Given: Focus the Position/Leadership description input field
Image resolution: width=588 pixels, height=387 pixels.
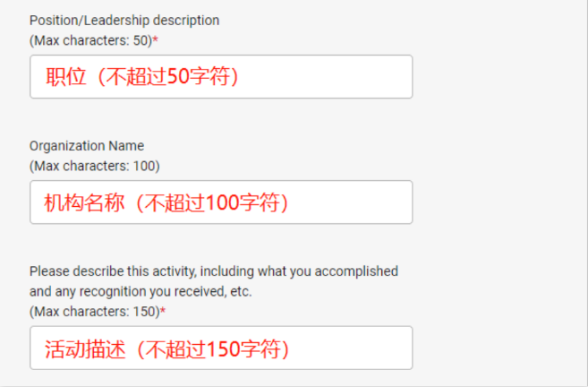Looking at the screenshot, I should (221, 76).
